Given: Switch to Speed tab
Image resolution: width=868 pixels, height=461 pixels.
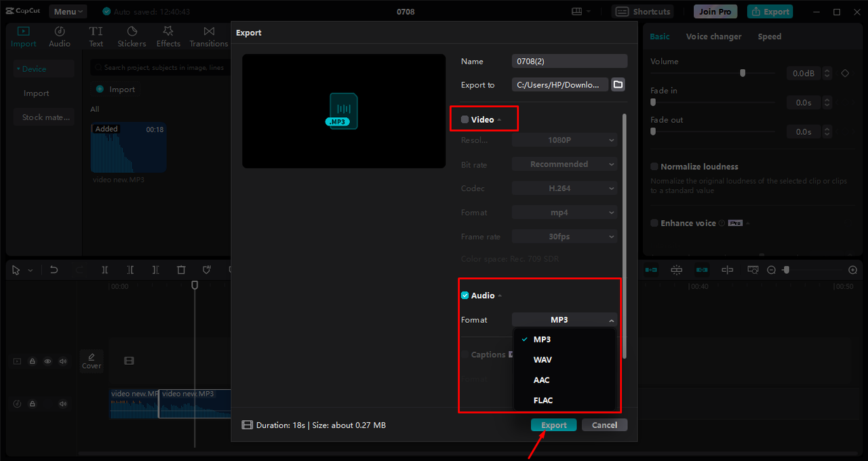Looking at the screenshot, I should pos(769,37).
